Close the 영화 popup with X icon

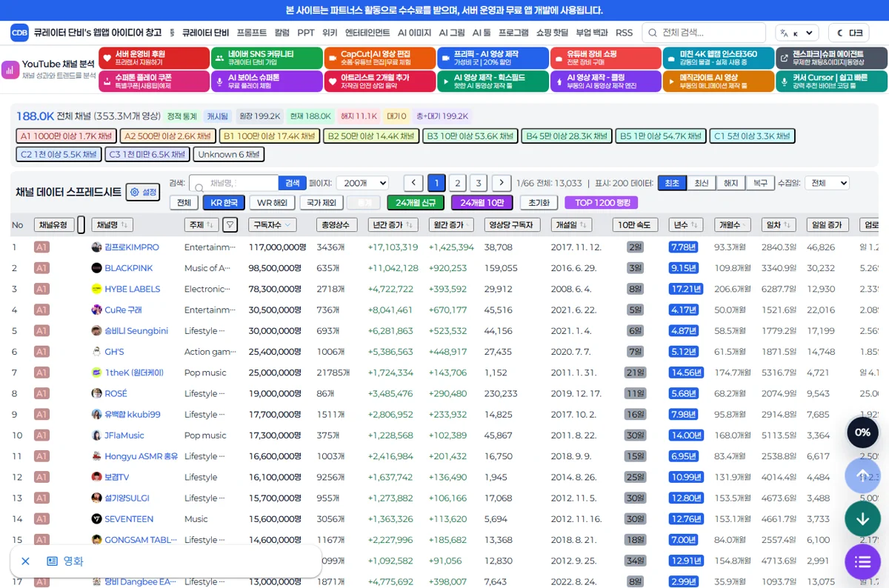coord(25,561)
